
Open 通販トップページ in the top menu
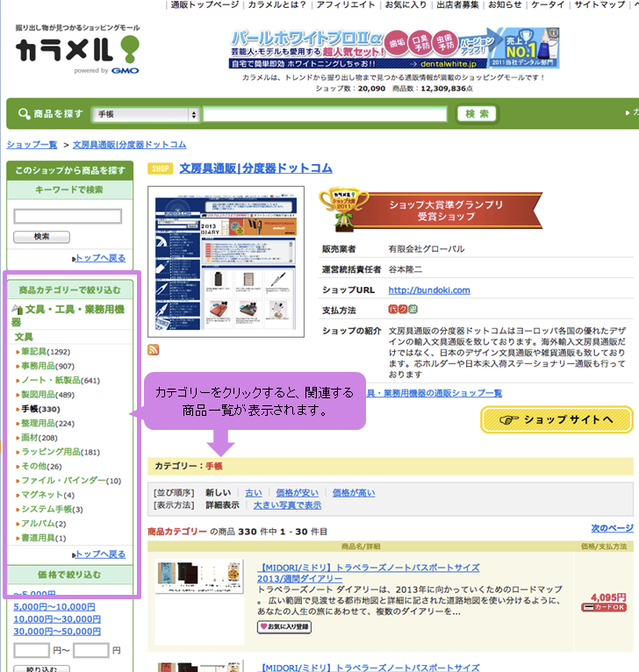[x=205, y=4]
